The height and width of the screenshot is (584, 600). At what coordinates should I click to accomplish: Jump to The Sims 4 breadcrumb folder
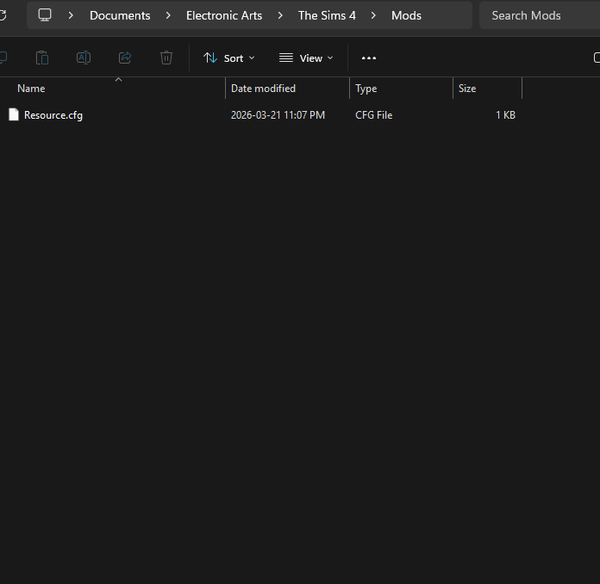[x=327, y=16]
